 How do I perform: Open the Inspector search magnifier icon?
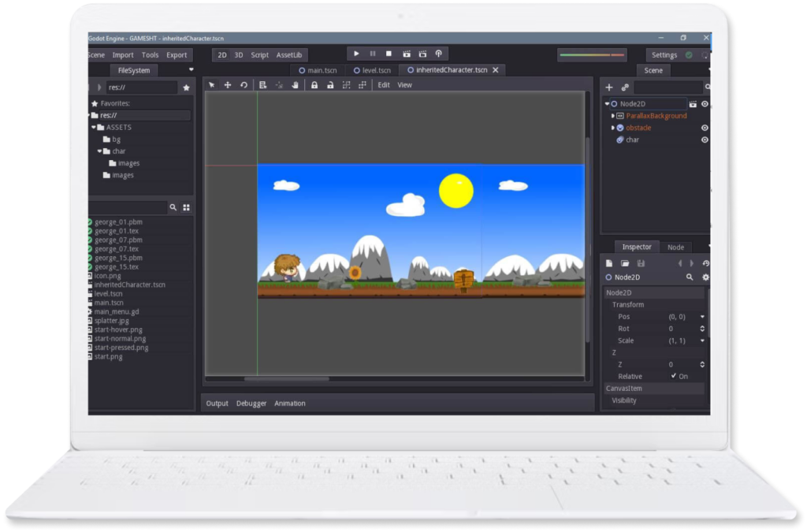pyautogui.click(x=690, y=277)
